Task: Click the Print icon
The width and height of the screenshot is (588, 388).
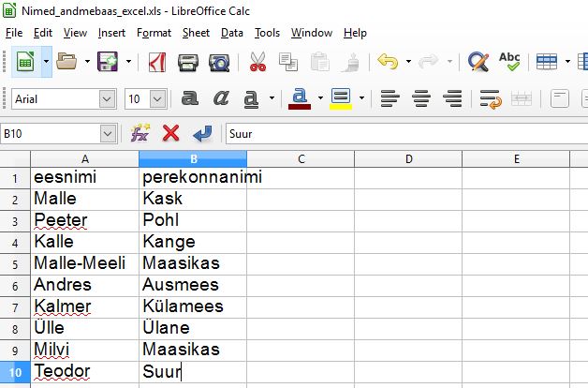Action: (x=188, y=62)
